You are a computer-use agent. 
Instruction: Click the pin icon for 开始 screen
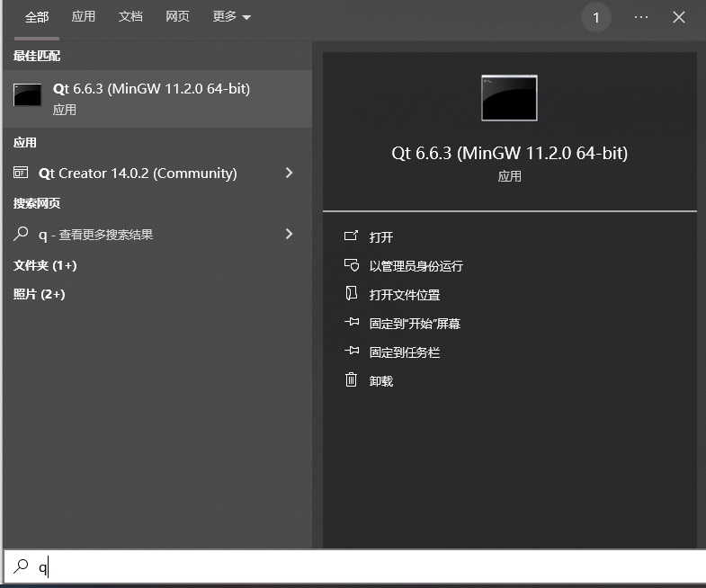[x=352, y=322]
